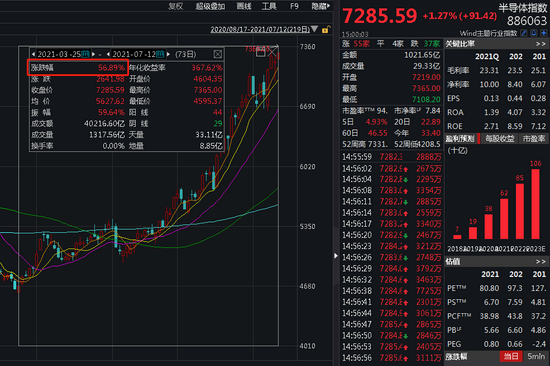
Task: Click the F9 button in the toolbar
Action: coord(294,6)
